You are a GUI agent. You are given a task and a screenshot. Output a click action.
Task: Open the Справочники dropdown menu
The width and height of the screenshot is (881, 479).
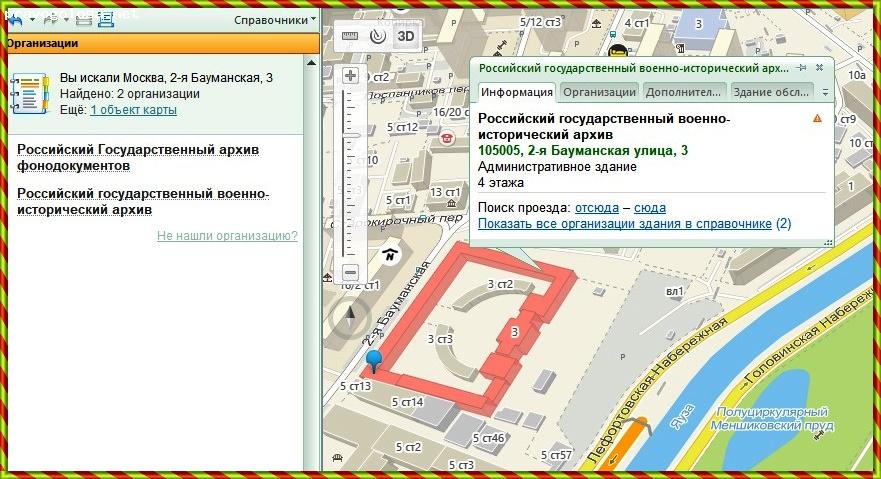[x=275, y=19]
